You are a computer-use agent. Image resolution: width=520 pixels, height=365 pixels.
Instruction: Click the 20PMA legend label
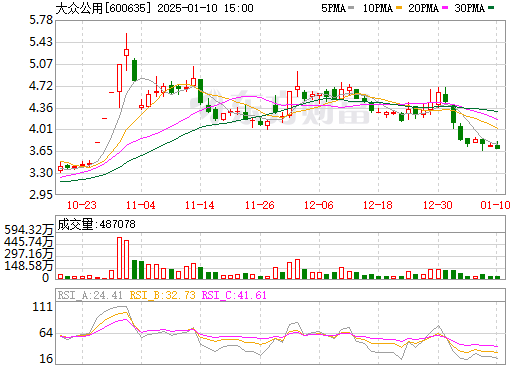pyautogui.click(x=423, y=8)
